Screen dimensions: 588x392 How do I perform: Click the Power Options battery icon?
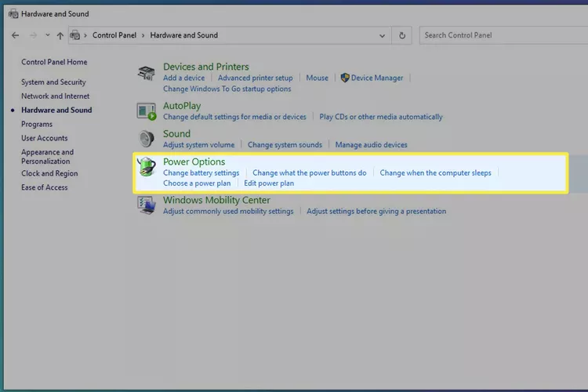(x=147, y=166)
